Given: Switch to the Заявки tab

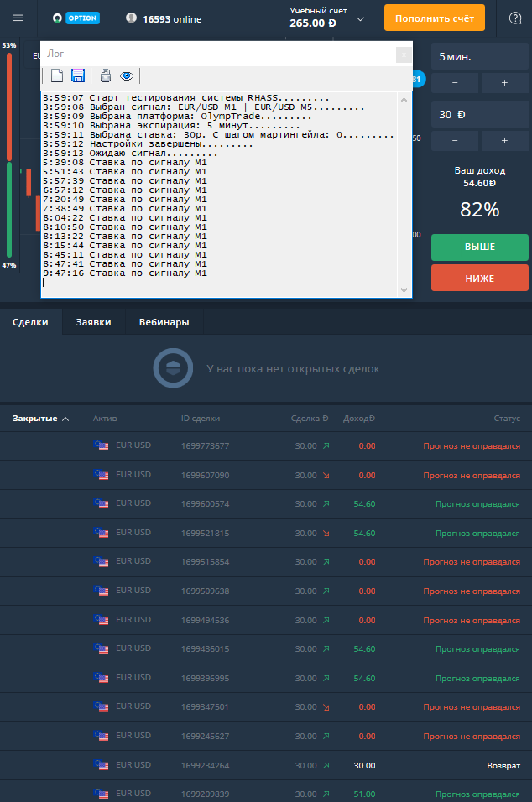Looking at the screenshot, I should pyautogui.click(x=94, y=322).
